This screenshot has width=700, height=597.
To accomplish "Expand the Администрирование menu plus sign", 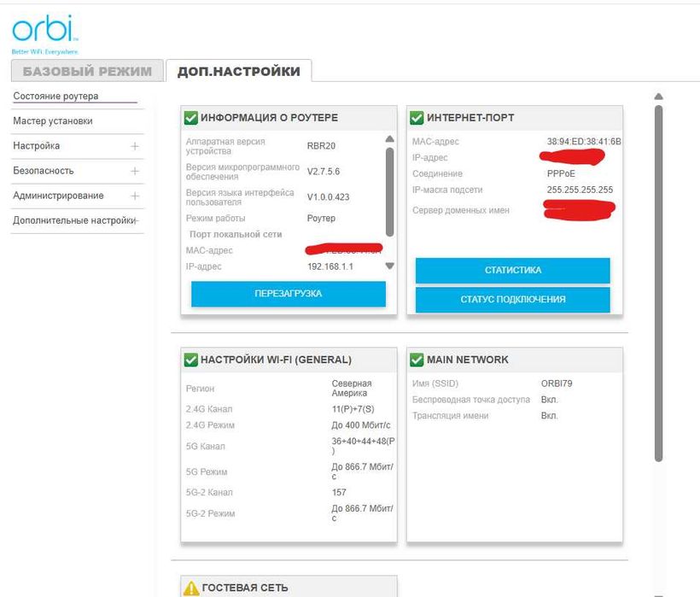I will coord(135,196).
